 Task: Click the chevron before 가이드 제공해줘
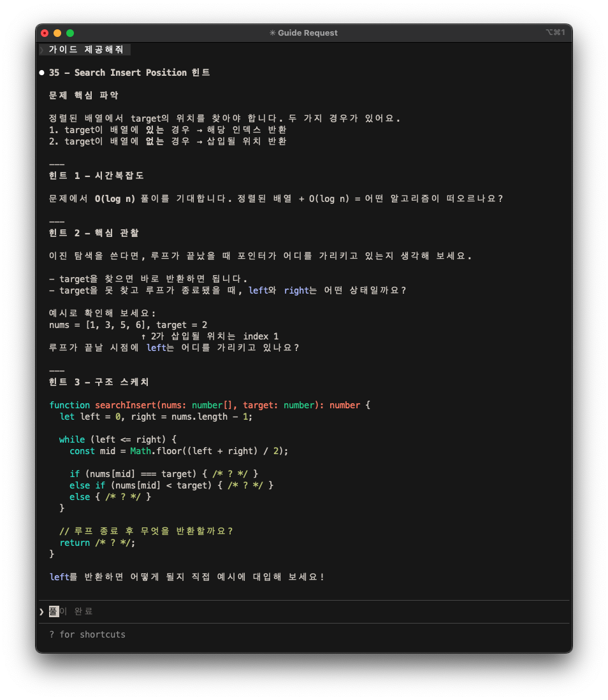[x=41, y=50]
